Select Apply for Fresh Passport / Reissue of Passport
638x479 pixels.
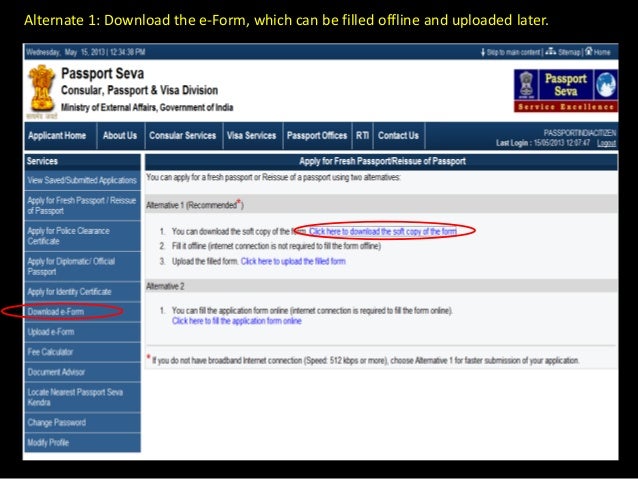tap(83, 206)
